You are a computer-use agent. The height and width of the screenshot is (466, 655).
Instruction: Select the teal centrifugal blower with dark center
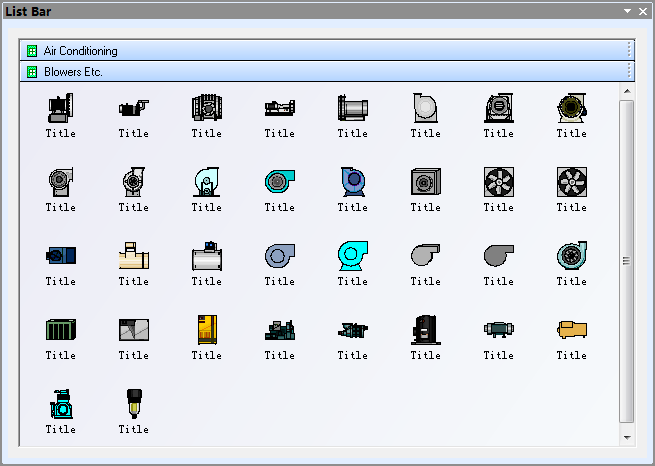[279, 181]
